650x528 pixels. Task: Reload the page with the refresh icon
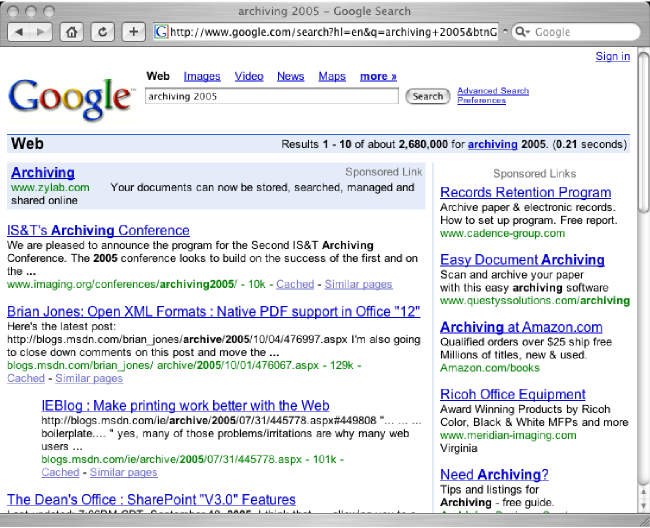pos(102,32)
